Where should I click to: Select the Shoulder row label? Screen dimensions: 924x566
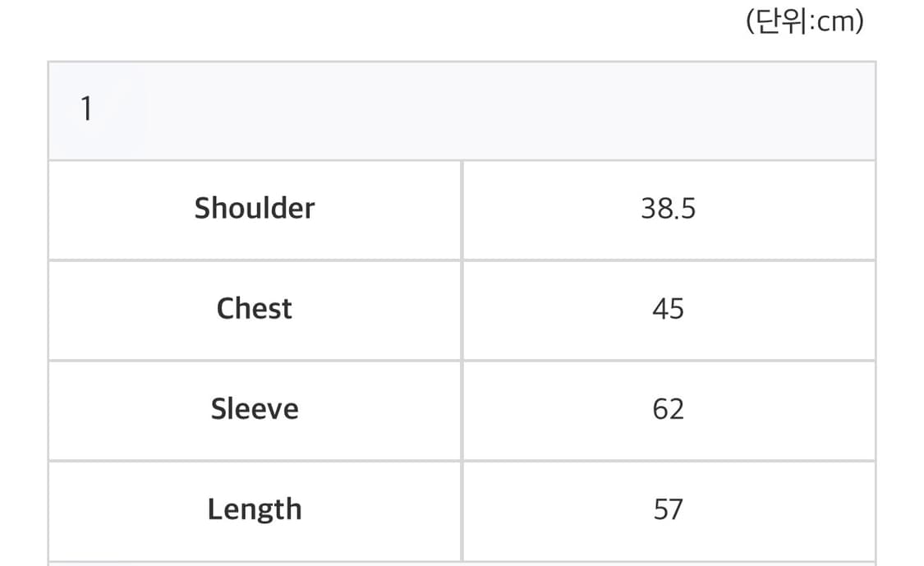[x=254, y=209]
